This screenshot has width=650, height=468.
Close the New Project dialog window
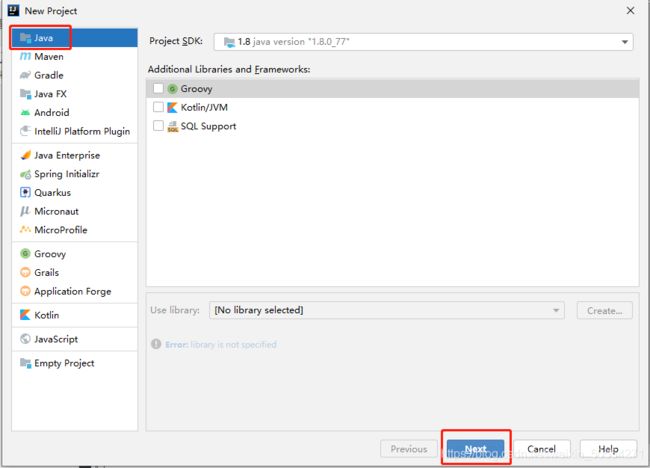630,10
